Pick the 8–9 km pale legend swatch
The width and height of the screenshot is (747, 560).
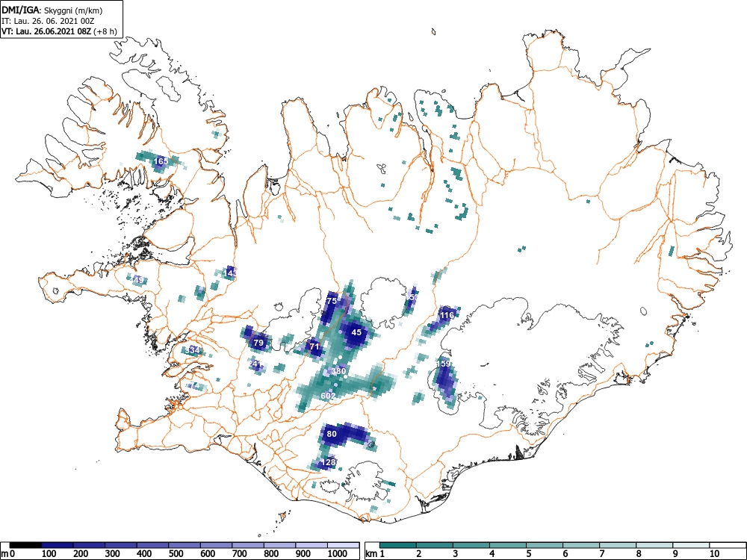pyautogui.click(x=654, y=545)
